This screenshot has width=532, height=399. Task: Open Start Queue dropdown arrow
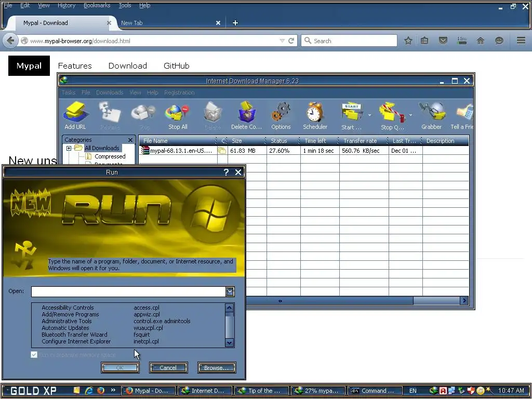pos(369,115)
